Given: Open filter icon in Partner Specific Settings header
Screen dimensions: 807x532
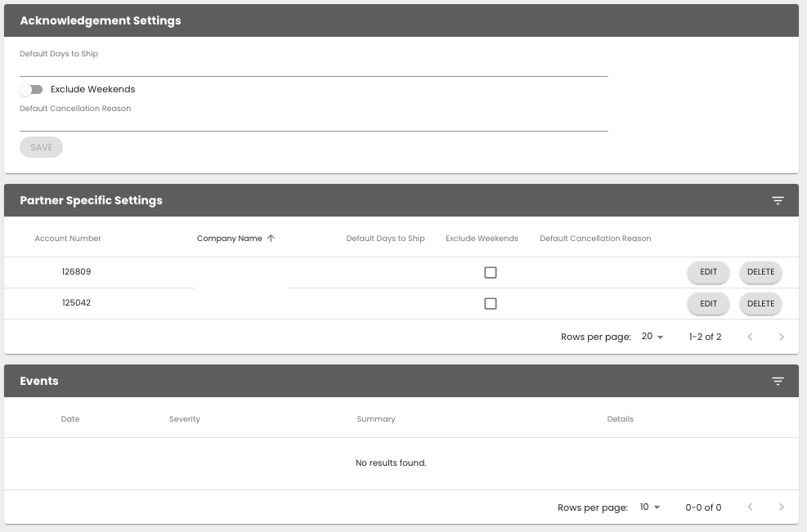Looking at the screenshot, I should click(x=778, y=201).
